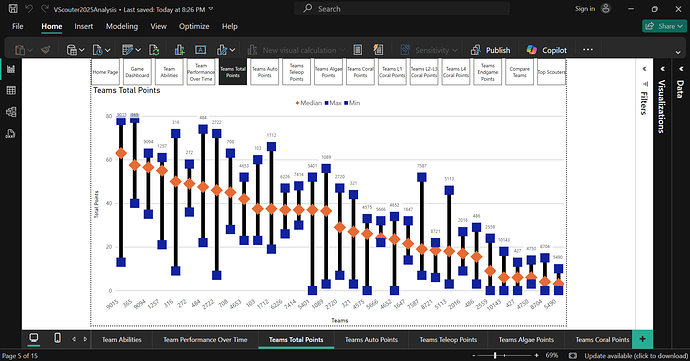Click the Format painter icon
690x361 pixels.
point(45,50)
